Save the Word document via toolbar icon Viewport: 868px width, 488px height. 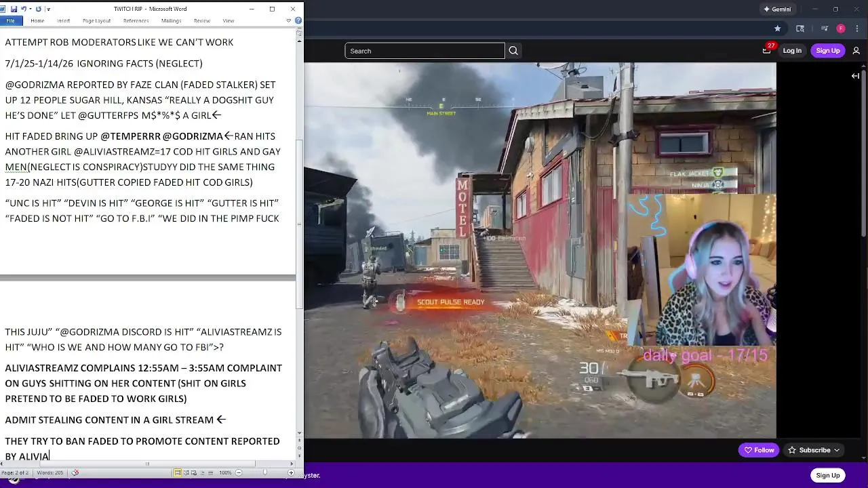pyautogui.click(x=14, y=9)
